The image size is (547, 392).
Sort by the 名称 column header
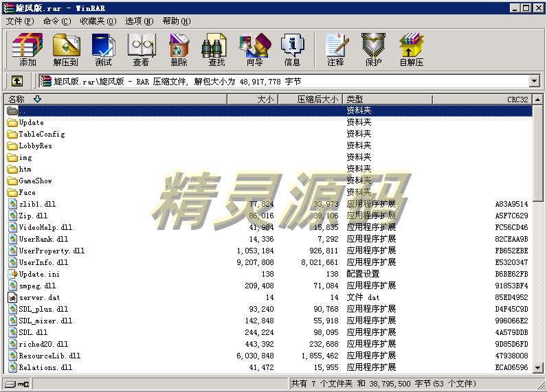click(115, 100)
